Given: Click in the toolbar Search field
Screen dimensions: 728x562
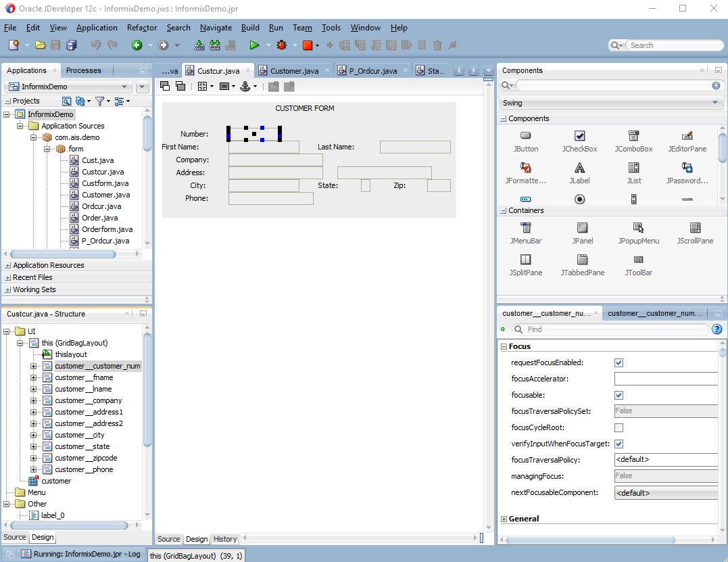Looking at the screenshot, I should click(674, 45).
